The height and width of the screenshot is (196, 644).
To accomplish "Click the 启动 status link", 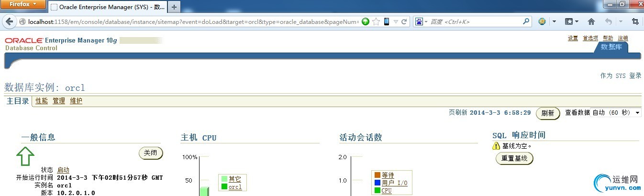I will pos(63,170).
